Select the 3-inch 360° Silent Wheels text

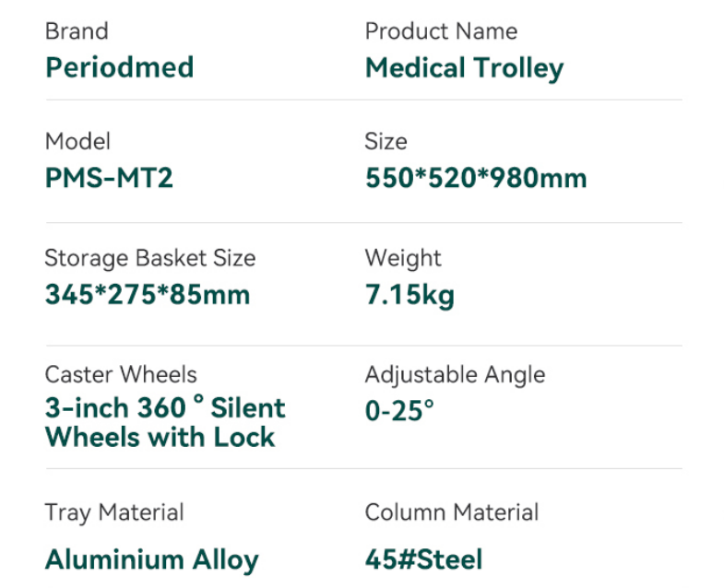click(165, 422)
